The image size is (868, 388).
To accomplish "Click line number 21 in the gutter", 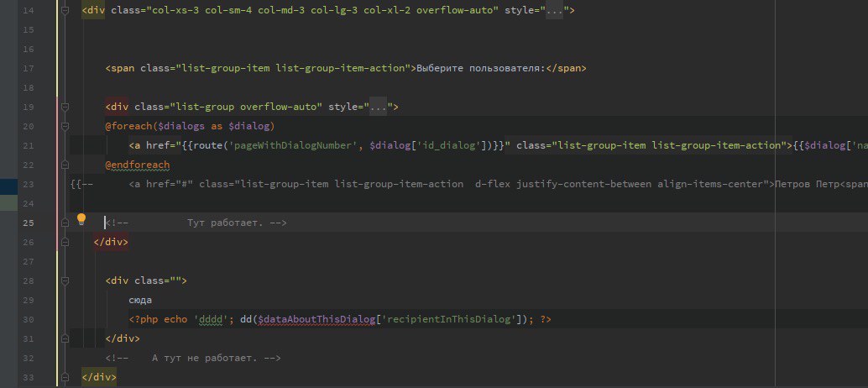I will pyautogui.click(x=29, y=145).
